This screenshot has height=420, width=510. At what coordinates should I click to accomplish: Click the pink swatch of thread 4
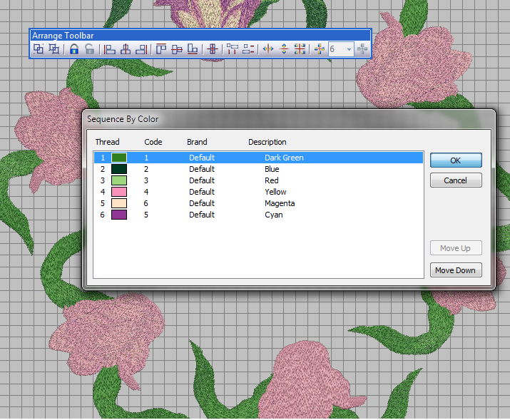point(119,192)
